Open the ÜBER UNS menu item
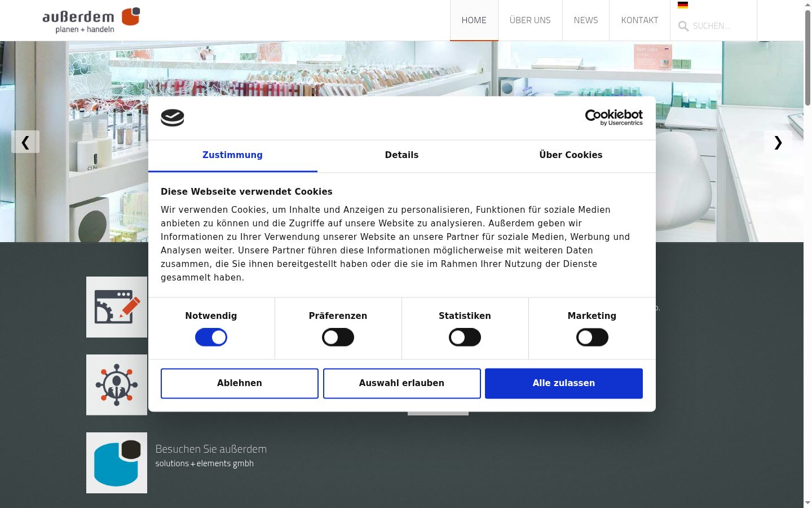 click(x=530, y=20)
